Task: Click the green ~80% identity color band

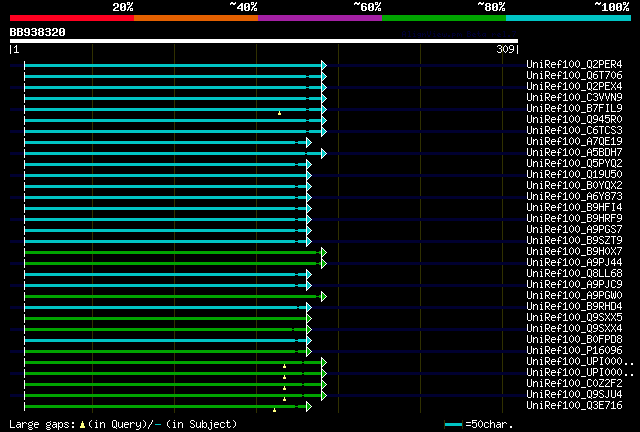Action: 444,18
